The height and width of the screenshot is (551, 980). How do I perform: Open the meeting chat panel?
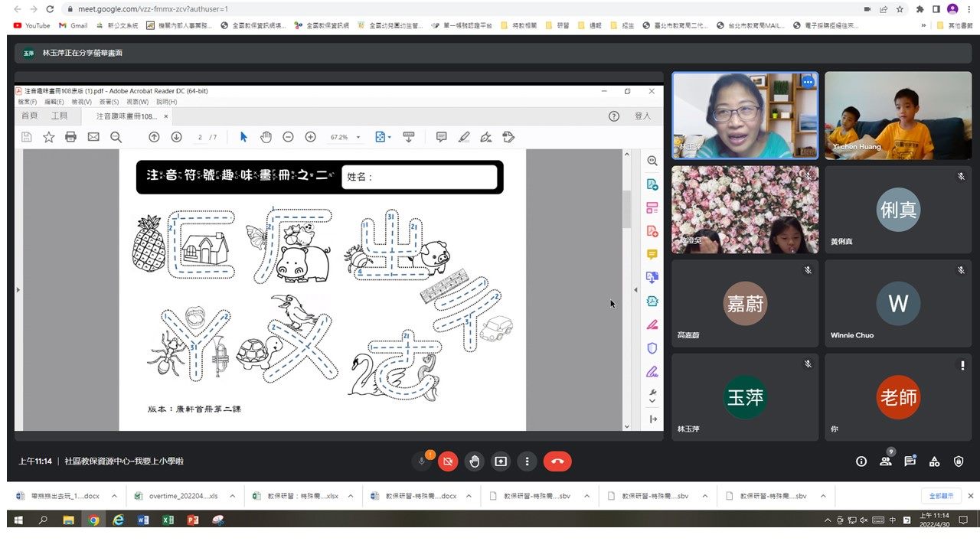pyautogui.click(x=910, y=461)
